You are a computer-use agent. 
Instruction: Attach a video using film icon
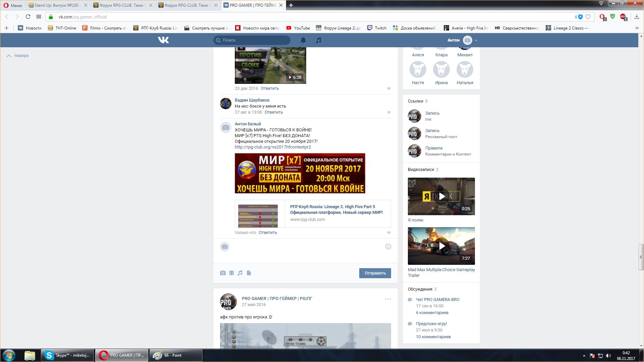tap(231, 273)
